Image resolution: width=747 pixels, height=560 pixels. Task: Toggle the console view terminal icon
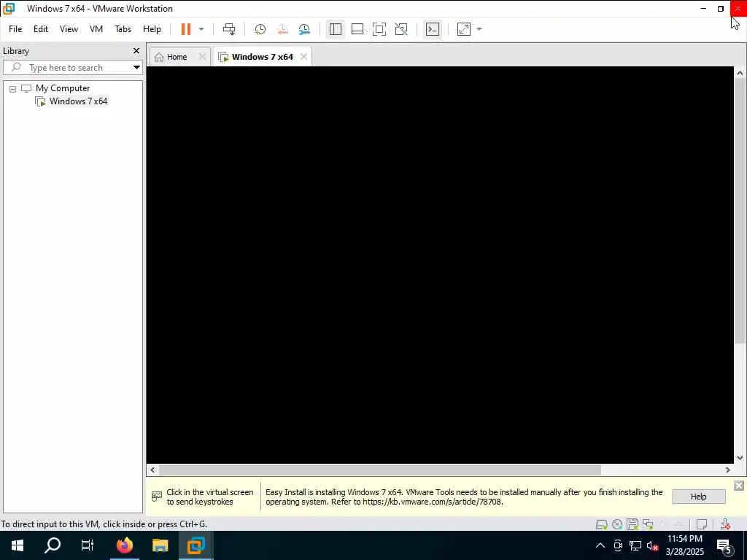click(433, 29)
